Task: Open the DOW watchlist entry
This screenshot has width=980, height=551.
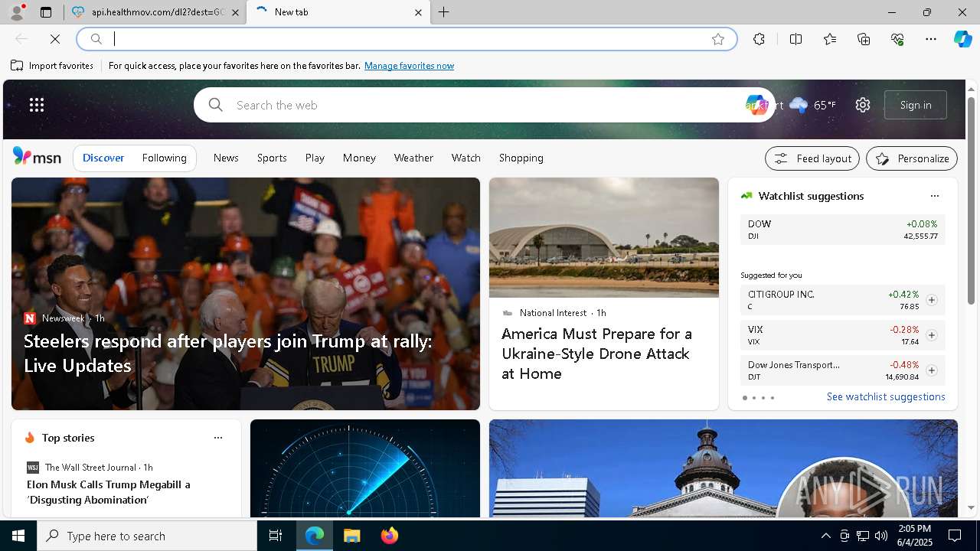Action: pyautogui.click(x=842, y=230)
